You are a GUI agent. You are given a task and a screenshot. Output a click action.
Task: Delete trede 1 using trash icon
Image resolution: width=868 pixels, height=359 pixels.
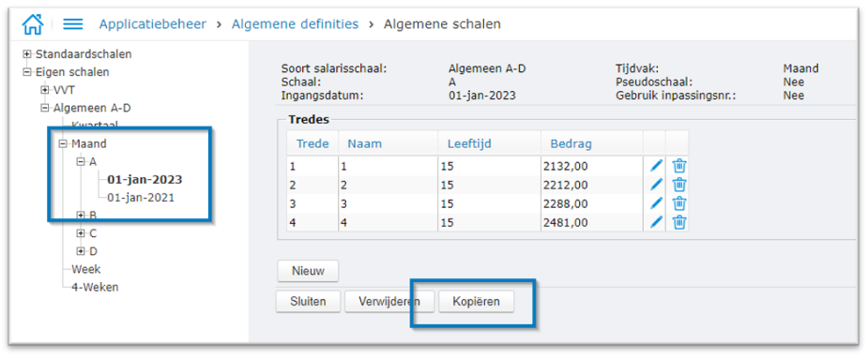pyautogui.click(x=679, y=166)
